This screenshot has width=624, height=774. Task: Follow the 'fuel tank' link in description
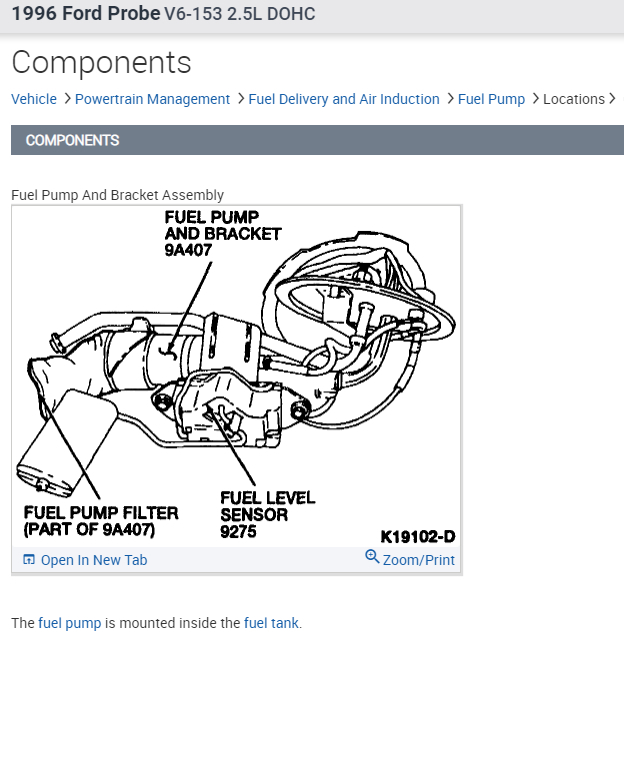[x=272, y=623]
